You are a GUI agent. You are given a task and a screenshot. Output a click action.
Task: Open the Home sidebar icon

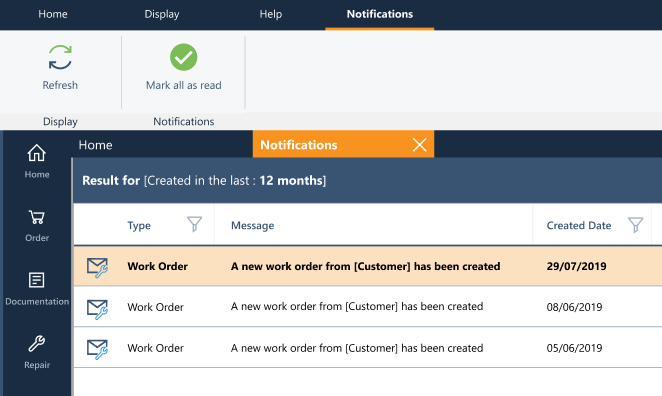click(37, 153)
